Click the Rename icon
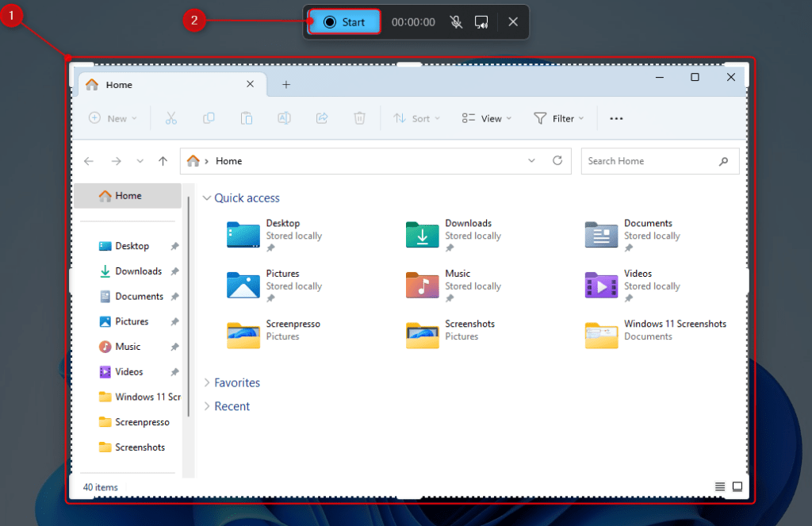Screen dimensions: 812x526 [284, 118]
